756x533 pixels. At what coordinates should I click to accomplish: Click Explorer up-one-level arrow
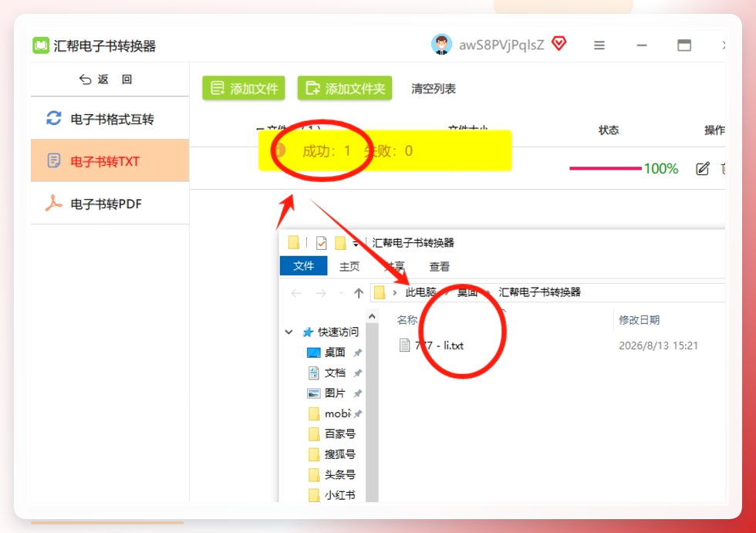(x=358, y=293)
